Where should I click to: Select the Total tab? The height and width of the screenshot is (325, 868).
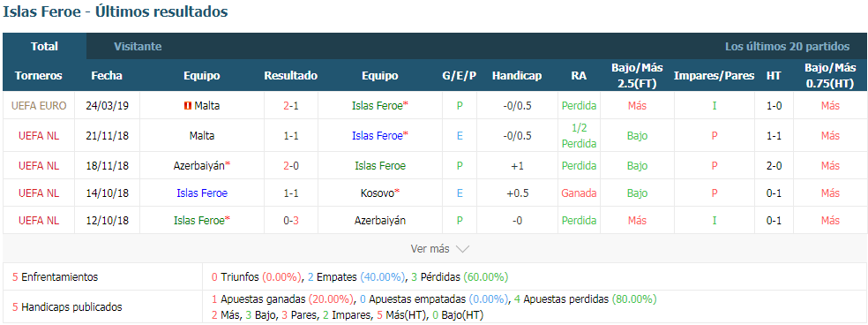(x=45, y=47)
